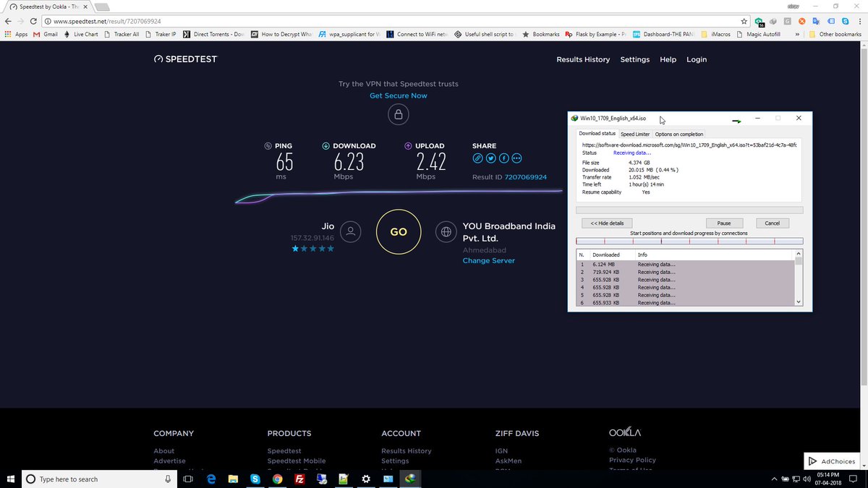Select connection row 1 with 6.124 MB
The height and width of the screenshot is (488, 868).
pyautogui.click(x=686, y=265)
